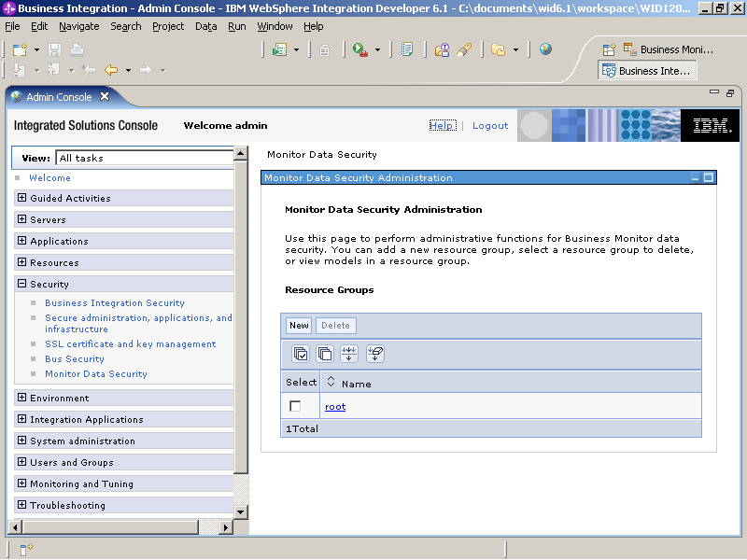Click the Clear Filter Value icon
Viewport: 747px width, 560px height.
375,354
